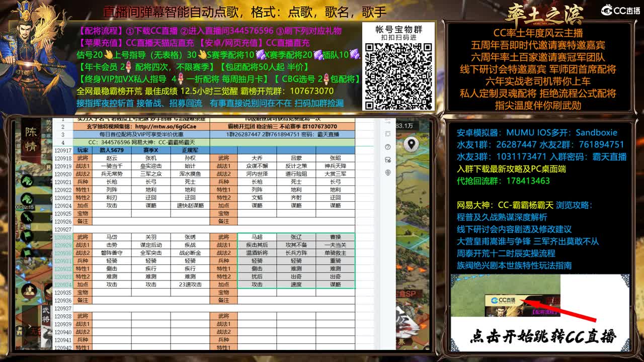This screenshot has height=362, width=644.
Task: Select cell 神兵天降
Action: point(335,166)
